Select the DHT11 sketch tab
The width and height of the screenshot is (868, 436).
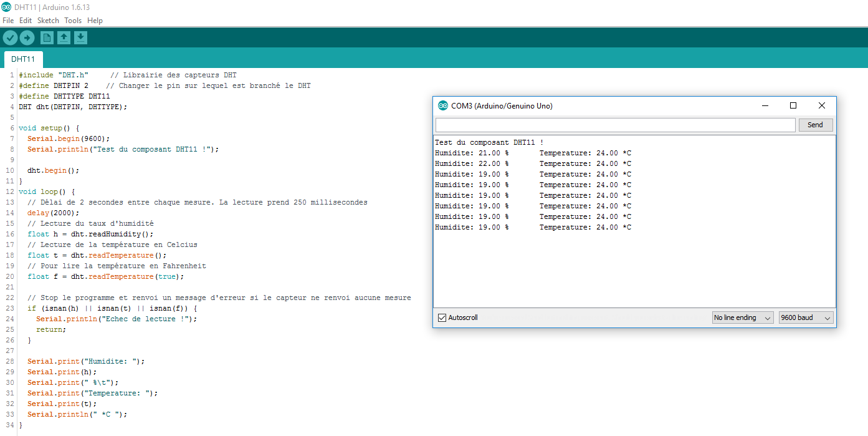click(x=23, y=59)
